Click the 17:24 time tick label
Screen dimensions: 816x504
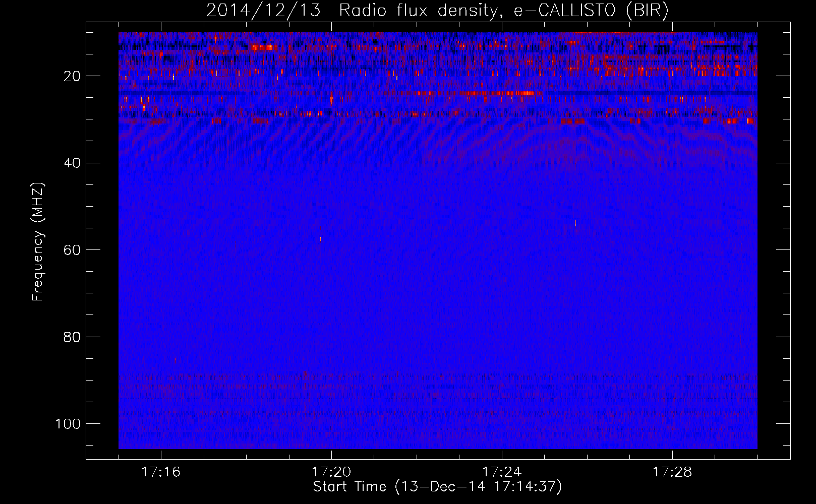click(x=502, y=472)
